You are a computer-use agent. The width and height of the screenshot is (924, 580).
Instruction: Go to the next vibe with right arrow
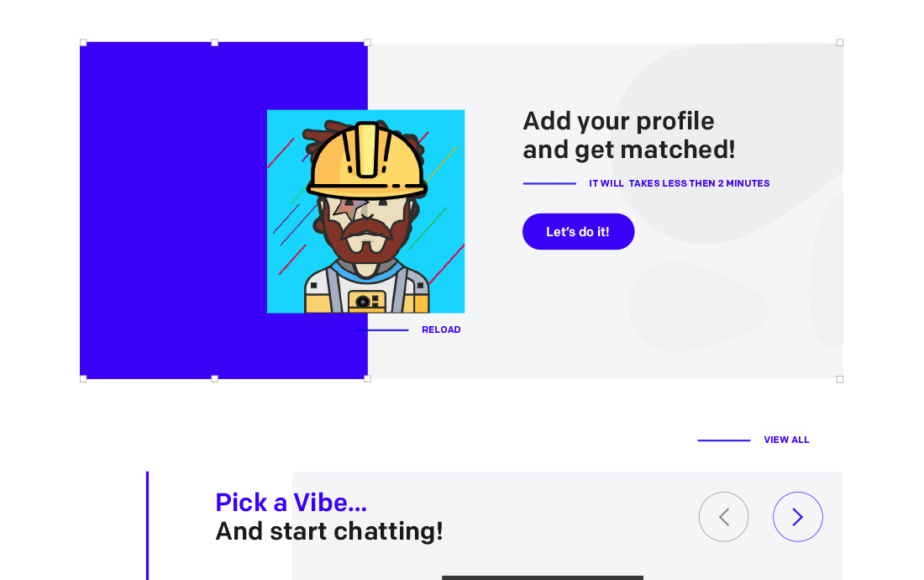coord(798,517)
